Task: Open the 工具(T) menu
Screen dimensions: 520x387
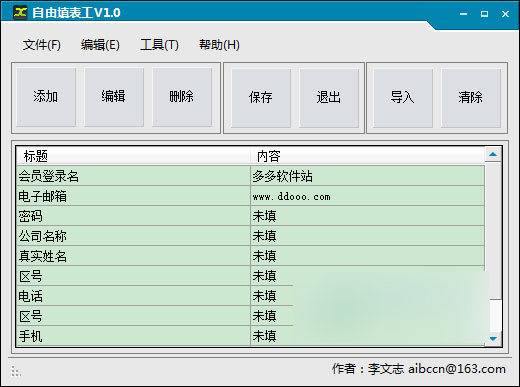Action: coord(159,45)
